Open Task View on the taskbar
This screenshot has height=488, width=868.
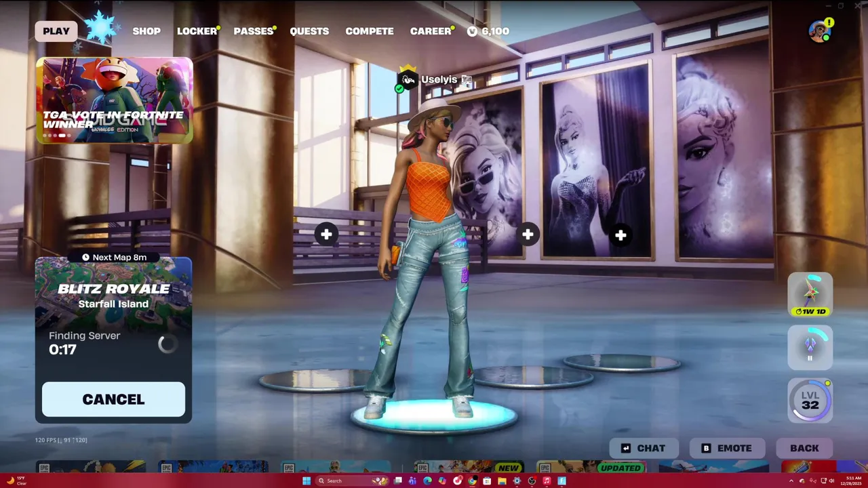click(398, 481)
